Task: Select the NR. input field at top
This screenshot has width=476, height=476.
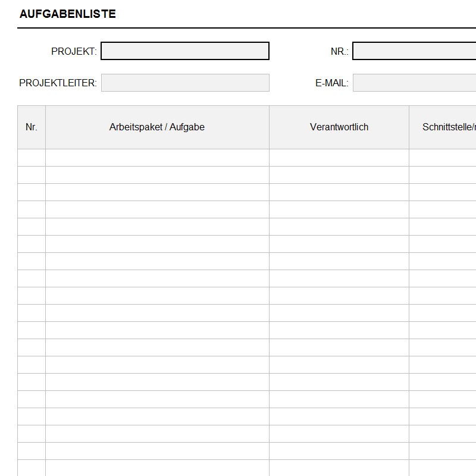Action: point(414,51)
